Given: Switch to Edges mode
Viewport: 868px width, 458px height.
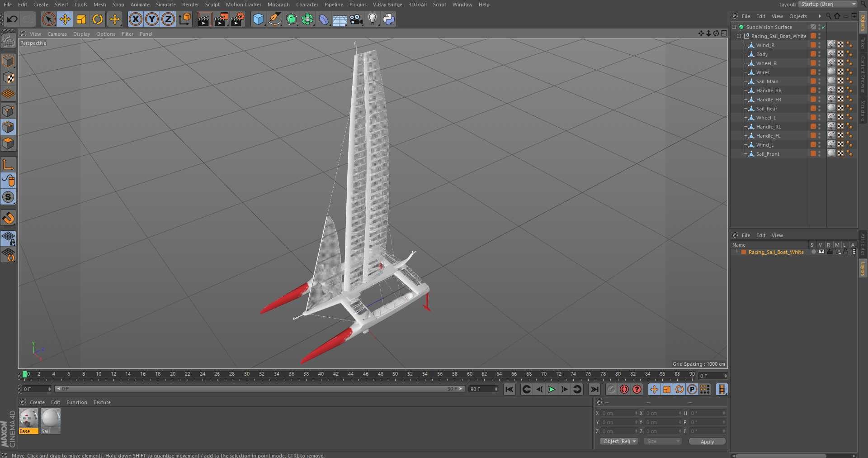Looking at the screenshot, I should pyautogui.click(x=8, y=127).
